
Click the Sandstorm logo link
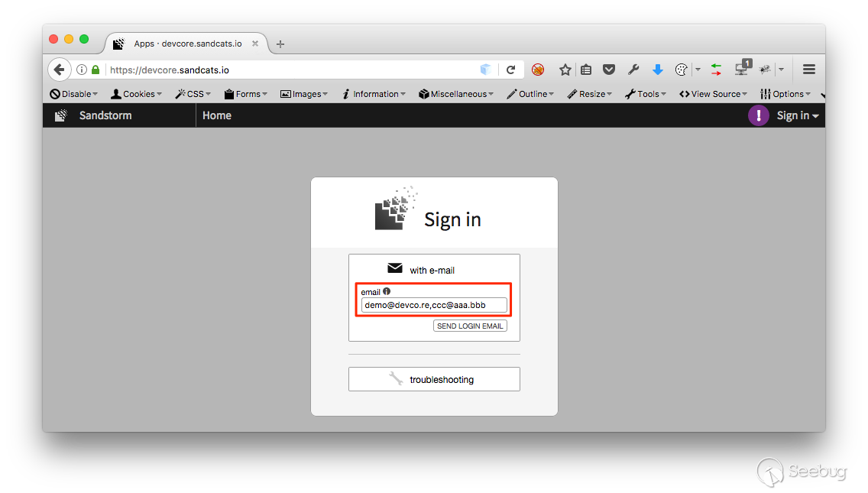(x=93, y=115)
